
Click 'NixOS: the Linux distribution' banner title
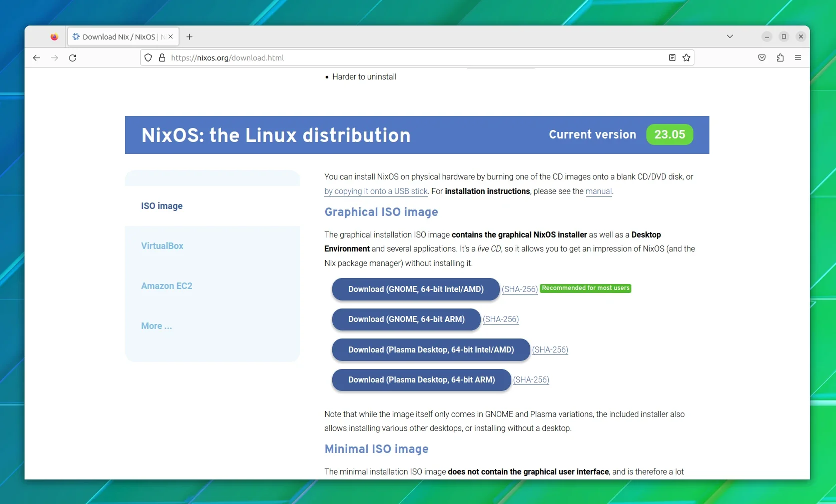click(x=276, y=135)
